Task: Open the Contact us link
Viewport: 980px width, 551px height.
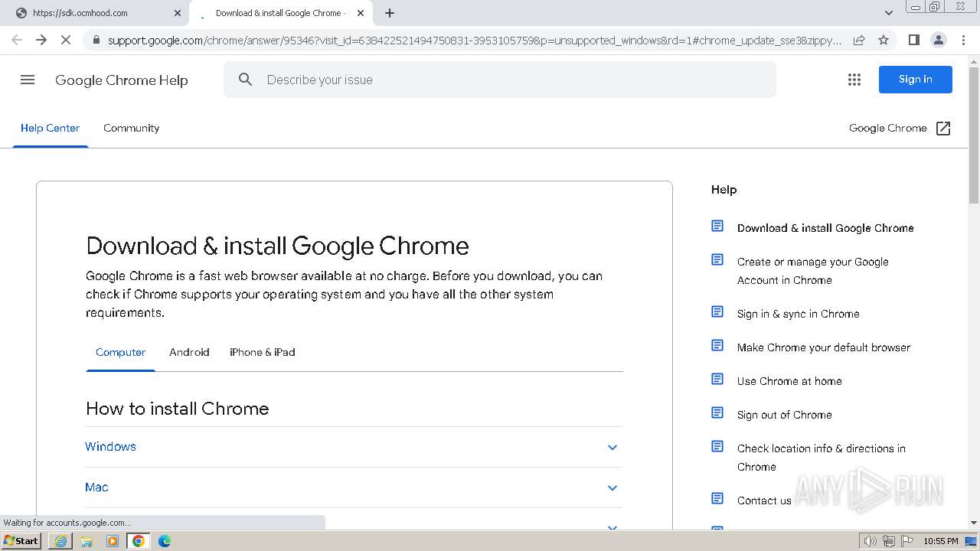Action: [764, 500]
